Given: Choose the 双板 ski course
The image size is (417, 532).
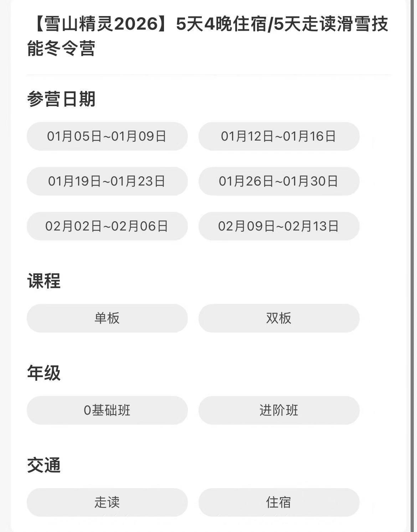Looking at the screenshot, I should click(279, 318).
